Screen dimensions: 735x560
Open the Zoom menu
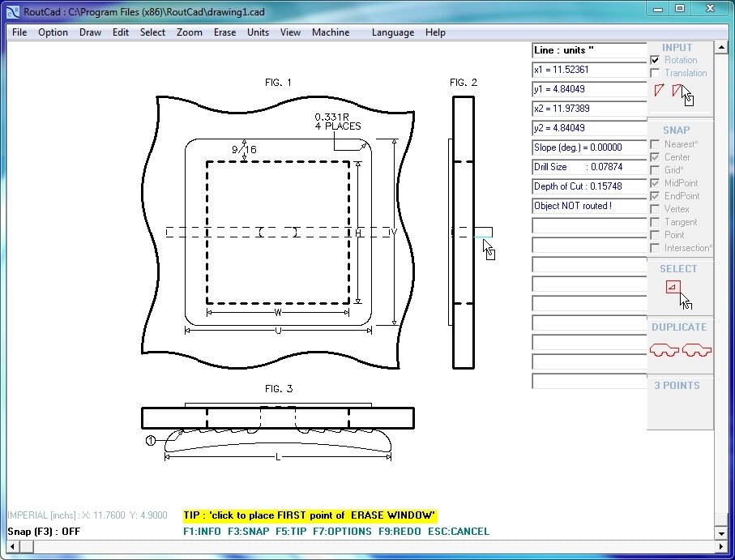(190, 32)
